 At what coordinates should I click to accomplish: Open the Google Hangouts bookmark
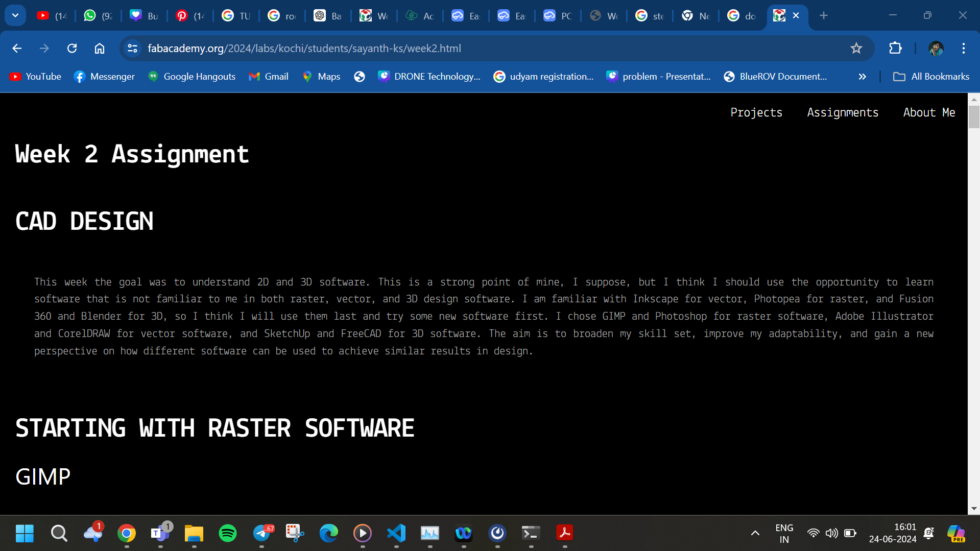(192, 77)
